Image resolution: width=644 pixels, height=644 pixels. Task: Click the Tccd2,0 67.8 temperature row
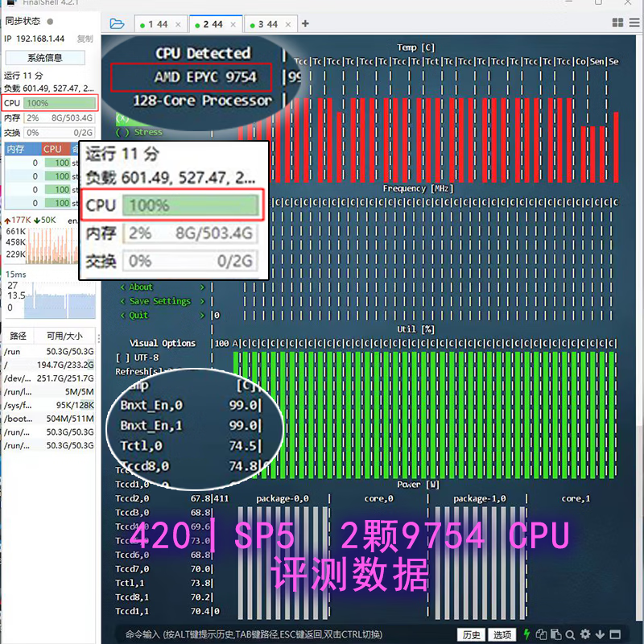pyautogui.click(x=163, y=498)
